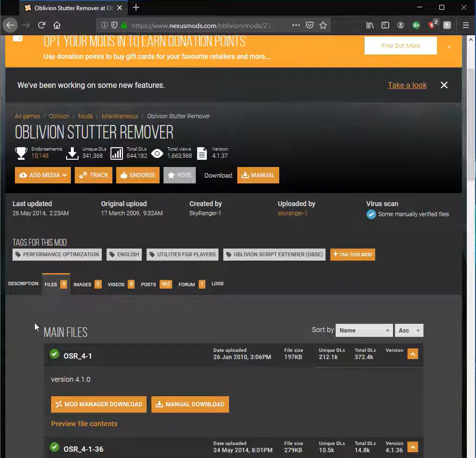Follow the Take a look link
476x458 pixels.
tap(407, 85)
